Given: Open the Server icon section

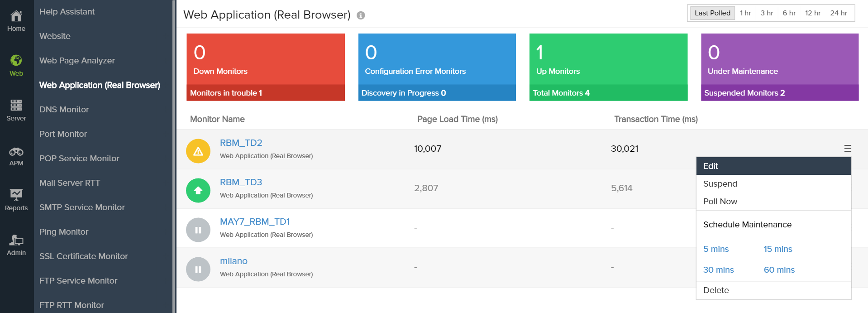Looking at the screenshot, I should [x=16, y=105].
